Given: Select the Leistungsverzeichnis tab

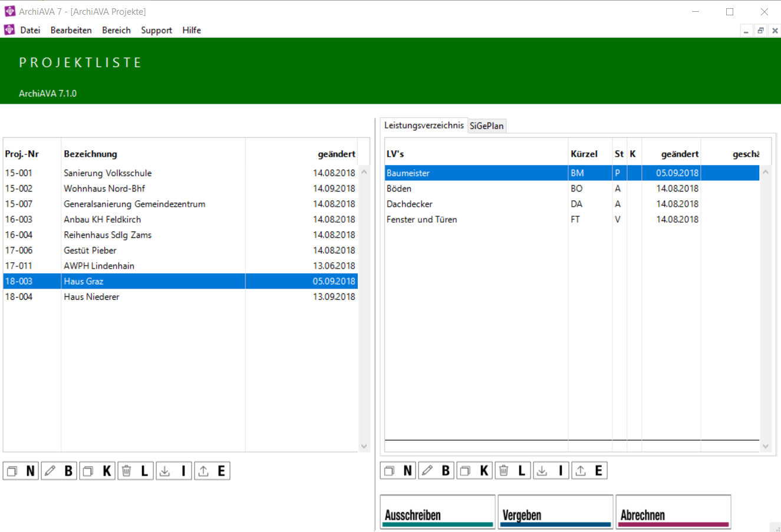Looking at the screenshot, I should [x=424, y=125].
